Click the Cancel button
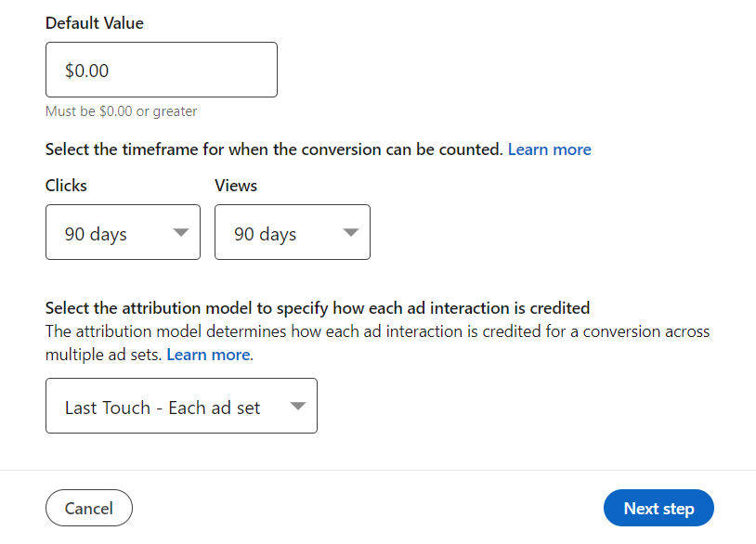The image size is (756, 544). click(x=89, y=508)
